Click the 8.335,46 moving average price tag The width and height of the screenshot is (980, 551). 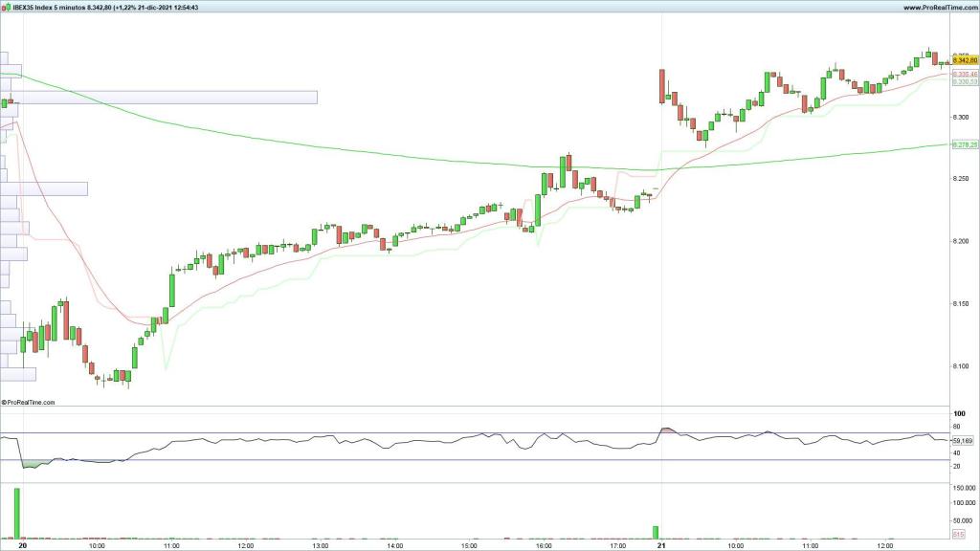point(965,75)
